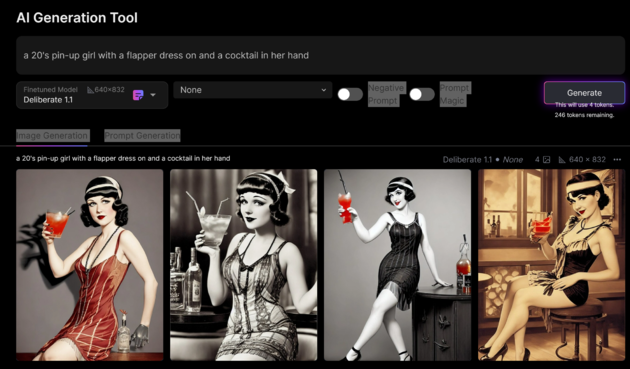The width and height of the screenshot is (630, 369).
Task: Click the dimensions icon near 640 × 832
Action: point(562,160)
